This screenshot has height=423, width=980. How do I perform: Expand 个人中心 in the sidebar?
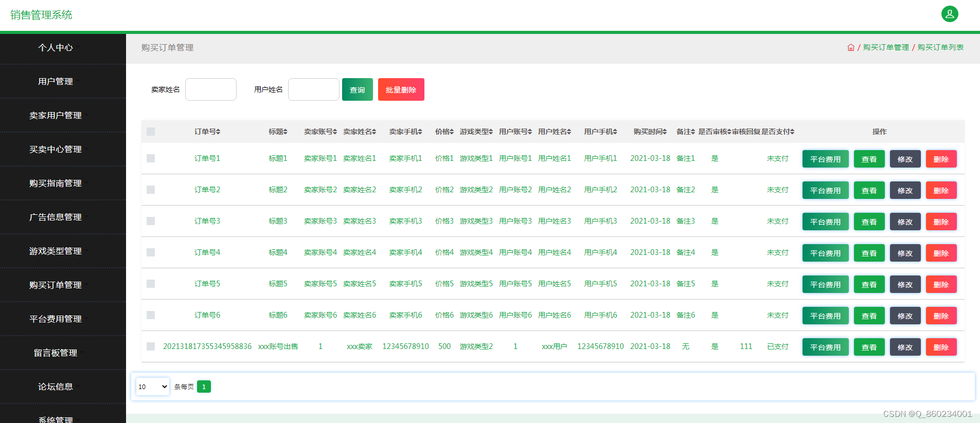pyautogui.click(x=56, y=47)
